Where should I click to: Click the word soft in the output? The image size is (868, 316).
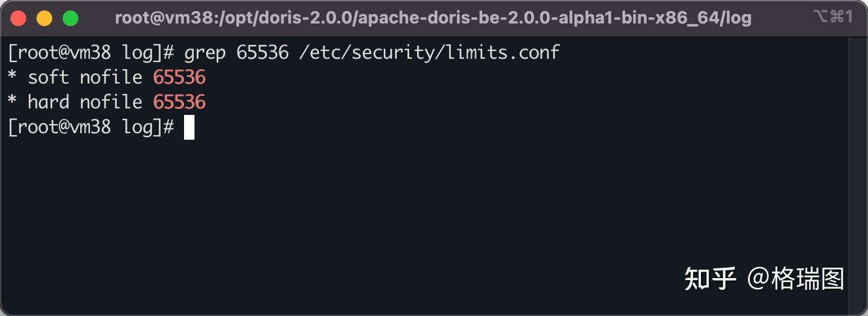click(48, 77)
